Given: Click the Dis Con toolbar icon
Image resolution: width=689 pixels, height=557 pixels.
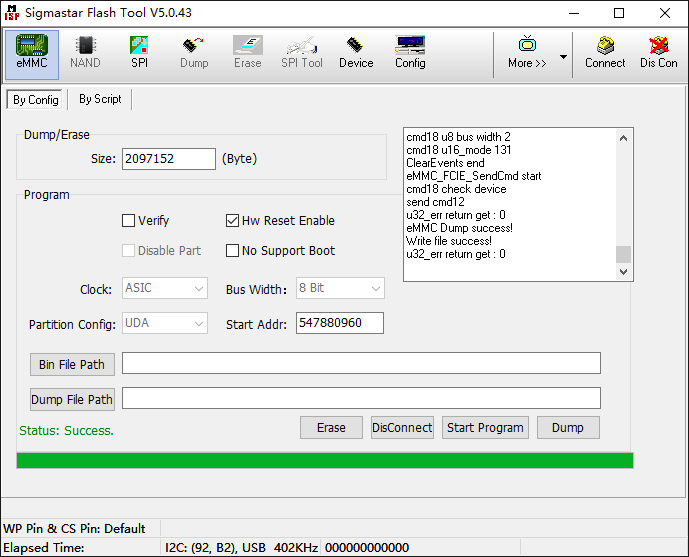Looking at the screenshot, I should pyautogui.click(x=659, y=53).
